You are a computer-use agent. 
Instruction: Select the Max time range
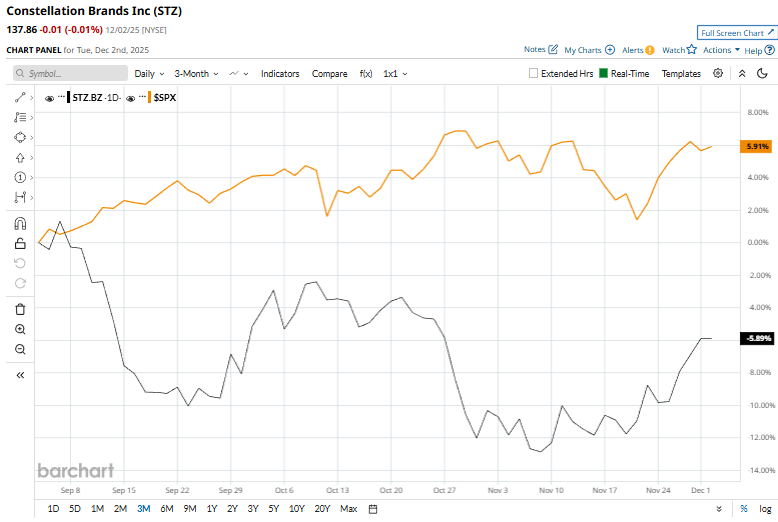tap(348, 509)
